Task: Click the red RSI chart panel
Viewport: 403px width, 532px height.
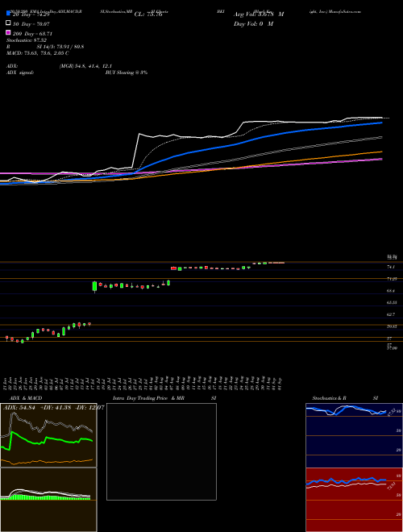Action: click(354, 500)
